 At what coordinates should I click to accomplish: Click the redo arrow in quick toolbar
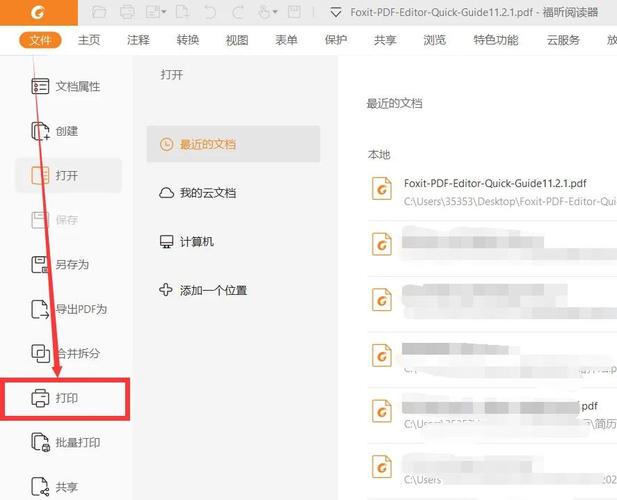pyautogui.click(x=238, y=12)
